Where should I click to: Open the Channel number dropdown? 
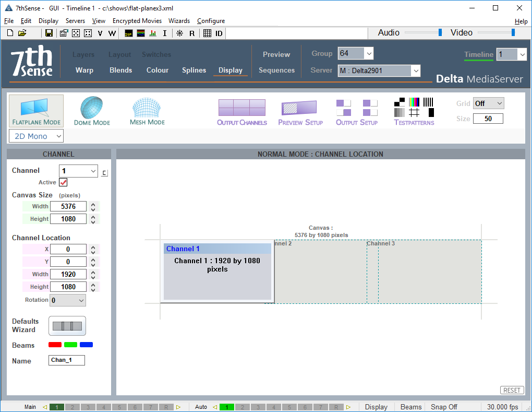[78, 171]
